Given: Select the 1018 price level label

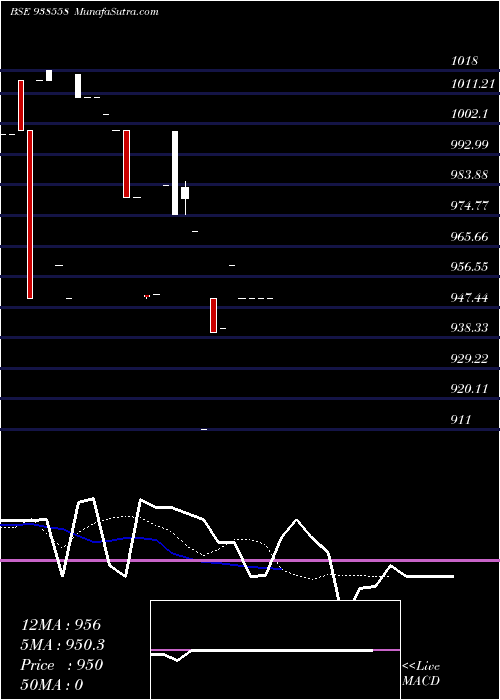Looking at the screenshot, I should 465,61.
